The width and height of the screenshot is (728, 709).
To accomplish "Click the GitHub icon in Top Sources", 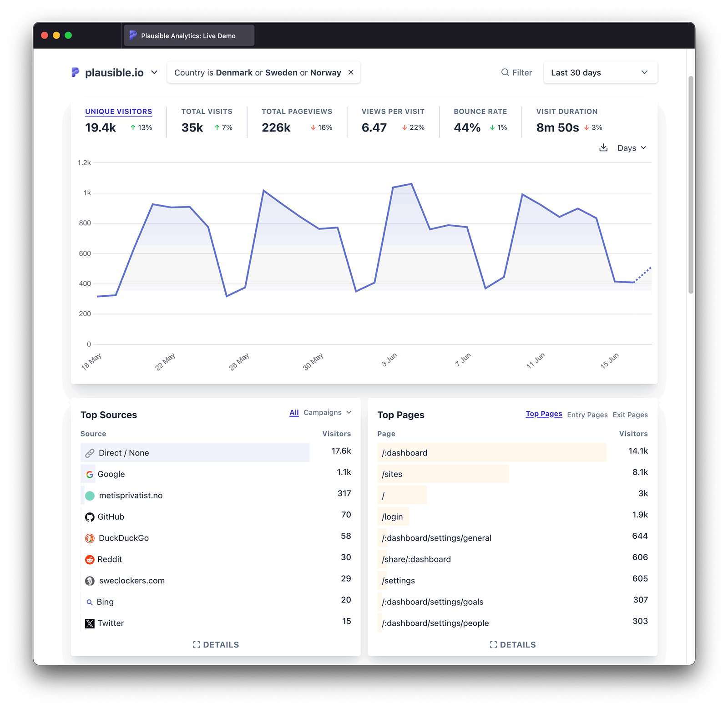I will [90, 517].
